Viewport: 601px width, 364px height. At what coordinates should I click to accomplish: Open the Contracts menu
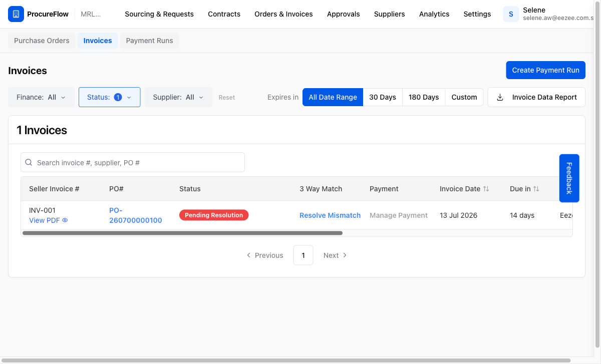point(224,14)
